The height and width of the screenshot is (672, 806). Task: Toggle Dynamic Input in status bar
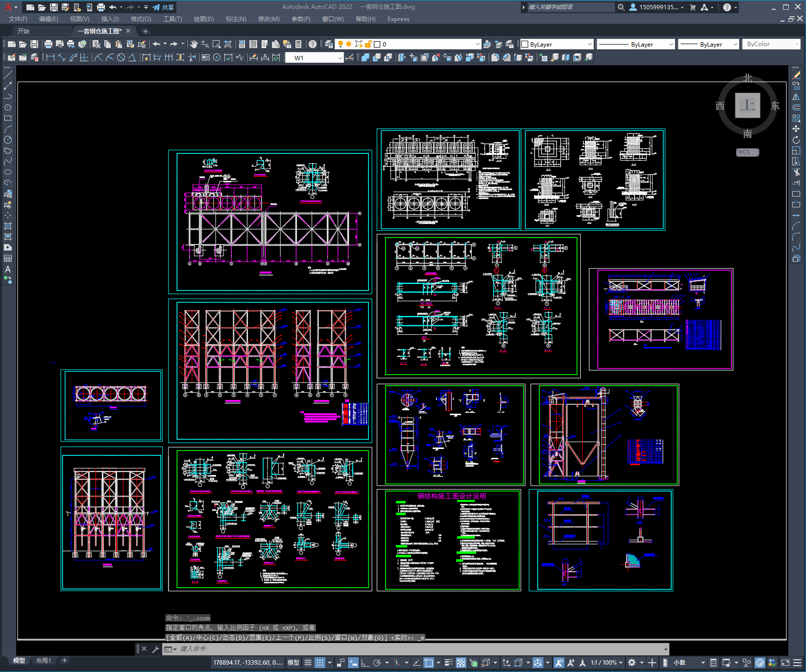click(353, 663)
